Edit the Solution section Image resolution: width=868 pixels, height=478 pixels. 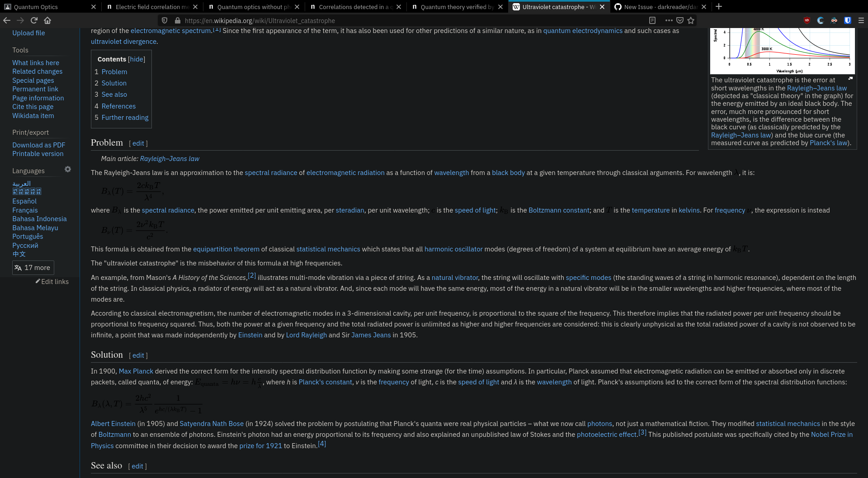tap(138, 355)
